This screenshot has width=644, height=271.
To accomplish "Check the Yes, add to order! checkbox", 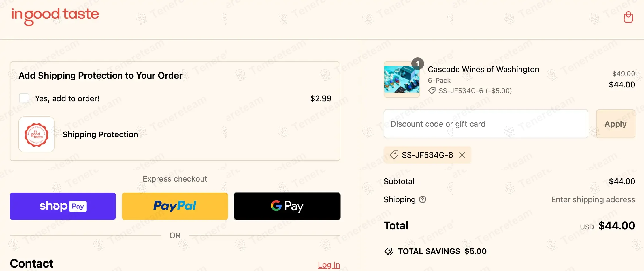I will [24, 98].
